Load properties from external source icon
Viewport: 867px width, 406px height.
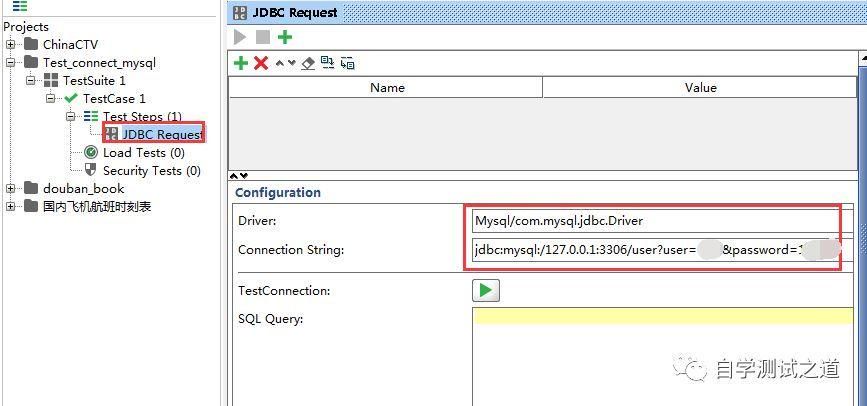328,63
